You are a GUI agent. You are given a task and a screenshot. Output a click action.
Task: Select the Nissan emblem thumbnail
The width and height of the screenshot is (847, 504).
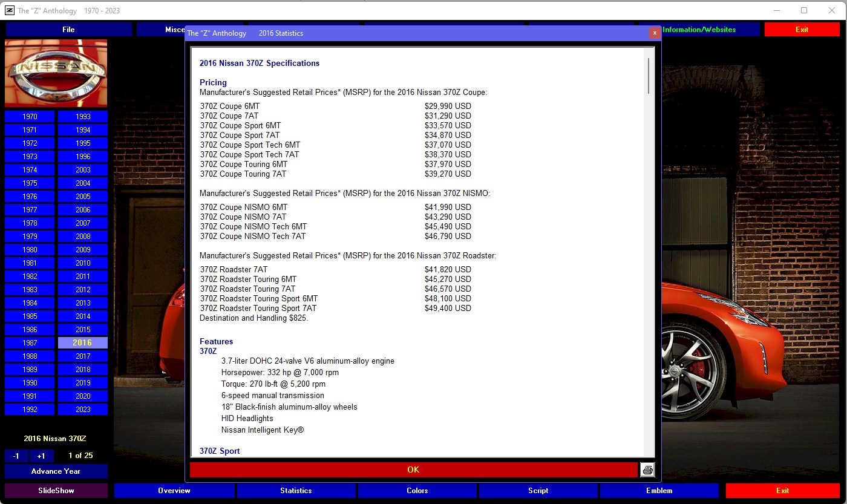click(x=56, y=73)
